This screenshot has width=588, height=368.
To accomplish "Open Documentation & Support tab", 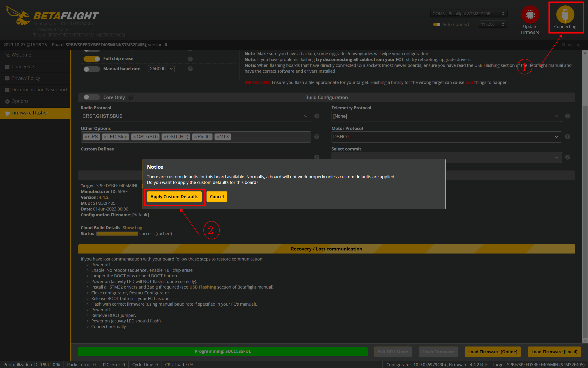I will click(35, 90).
